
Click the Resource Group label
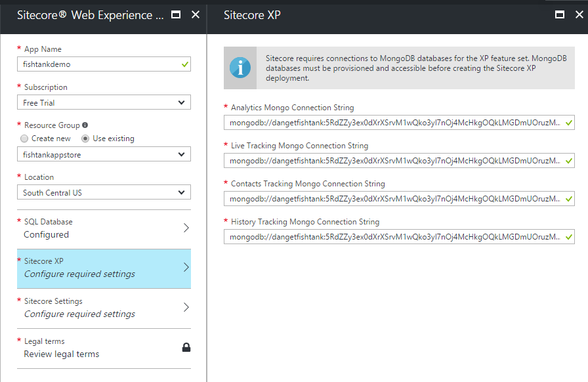click(x=52, y=125)
